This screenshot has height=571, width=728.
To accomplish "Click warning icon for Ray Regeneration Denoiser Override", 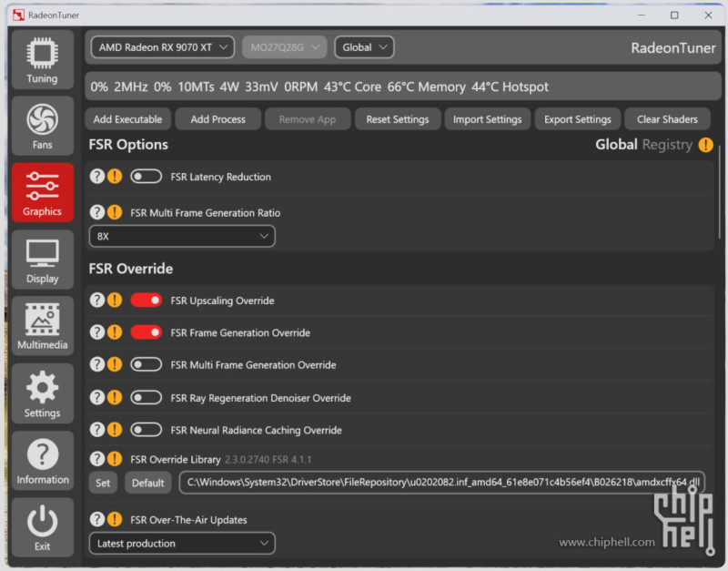I will (115, 397).
